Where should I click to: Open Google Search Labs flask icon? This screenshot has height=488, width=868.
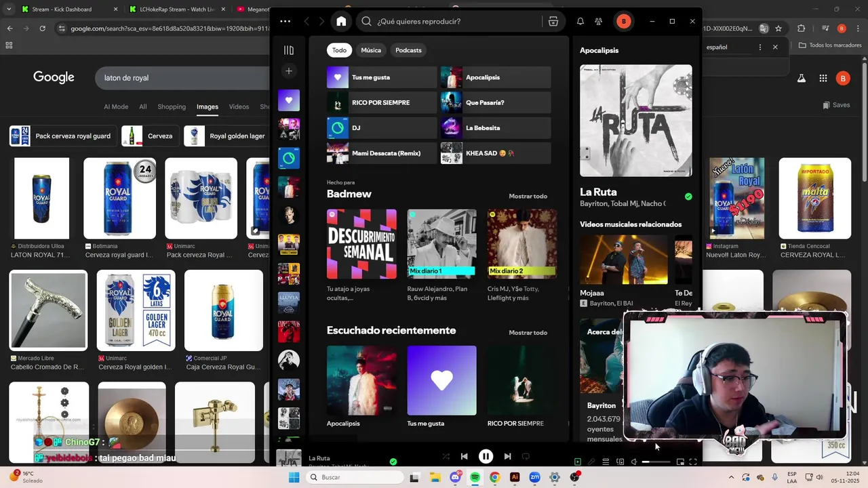pos(801,78)
